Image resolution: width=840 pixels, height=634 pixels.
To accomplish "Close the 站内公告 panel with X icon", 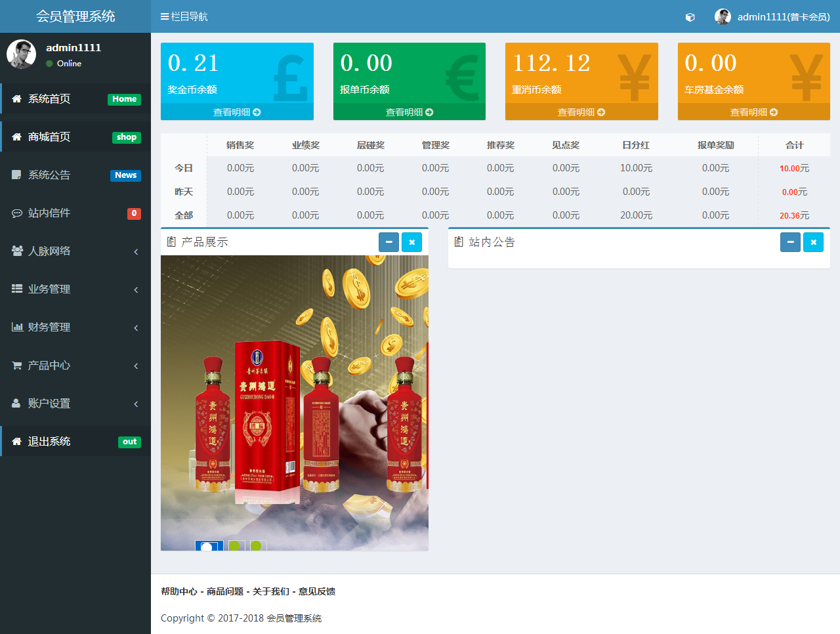I will (x=813, y=242).
